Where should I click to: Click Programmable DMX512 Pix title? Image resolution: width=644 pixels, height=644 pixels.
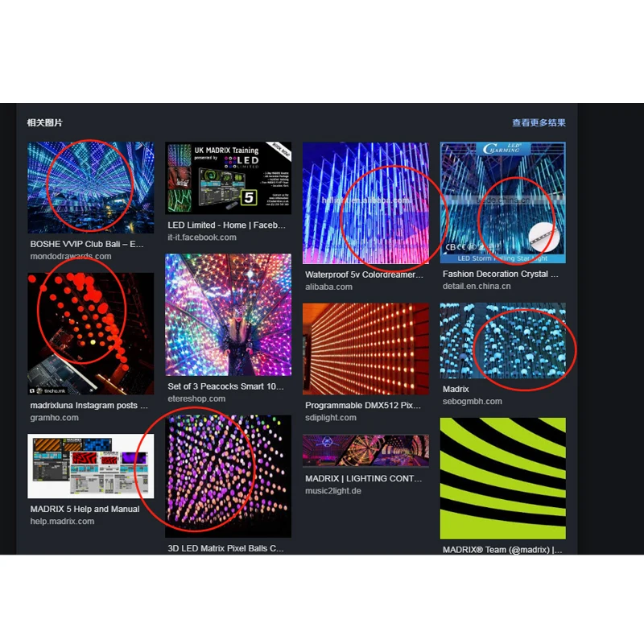(x=363, y=406)
